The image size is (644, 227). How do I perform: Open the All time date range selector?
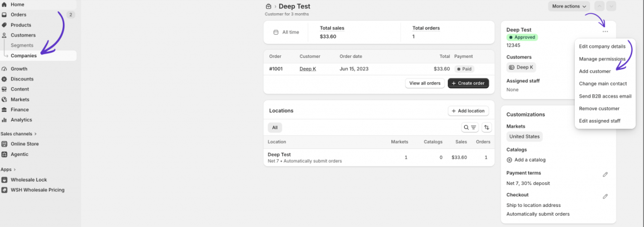[286, 32]
